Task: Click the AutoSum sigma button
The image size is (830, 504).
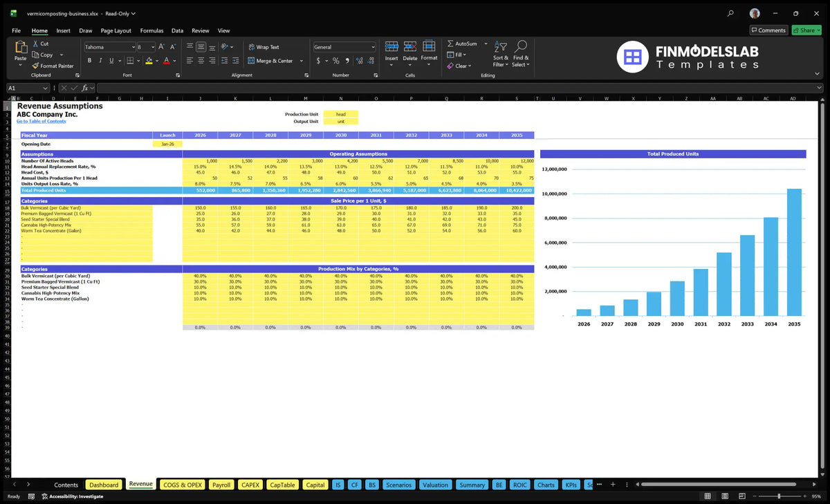Action: [463, 44]
